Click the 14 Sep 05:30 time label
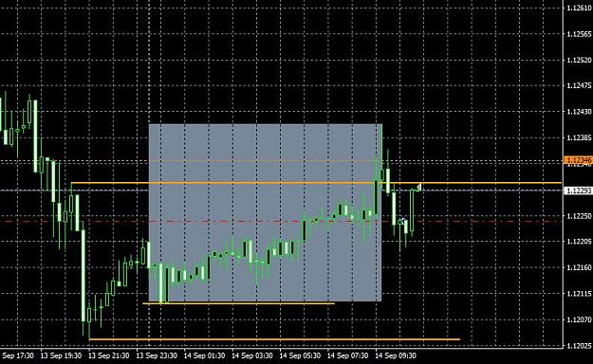 (300, 355)
